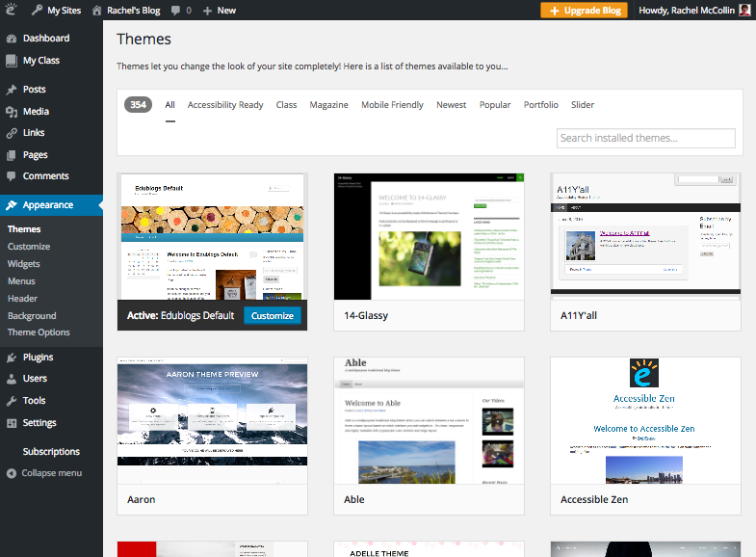Click the Comments bubble icon in sidebar
756x557 pixels.
click(x=12, y=176)
